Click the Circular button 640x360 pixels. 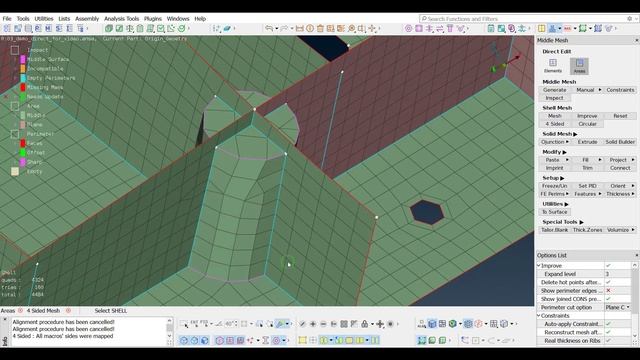click(587, 124)
